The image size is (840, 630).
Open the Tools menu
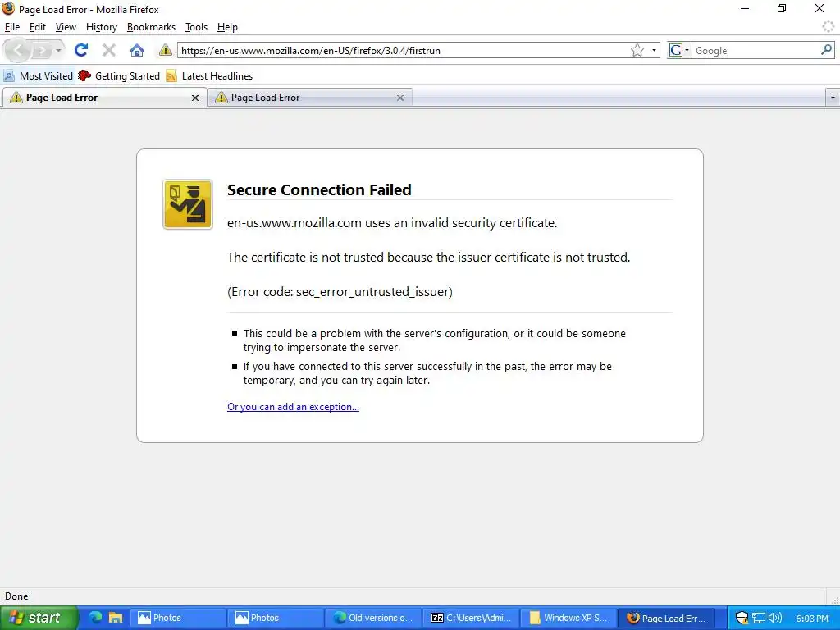coord(196,27)
